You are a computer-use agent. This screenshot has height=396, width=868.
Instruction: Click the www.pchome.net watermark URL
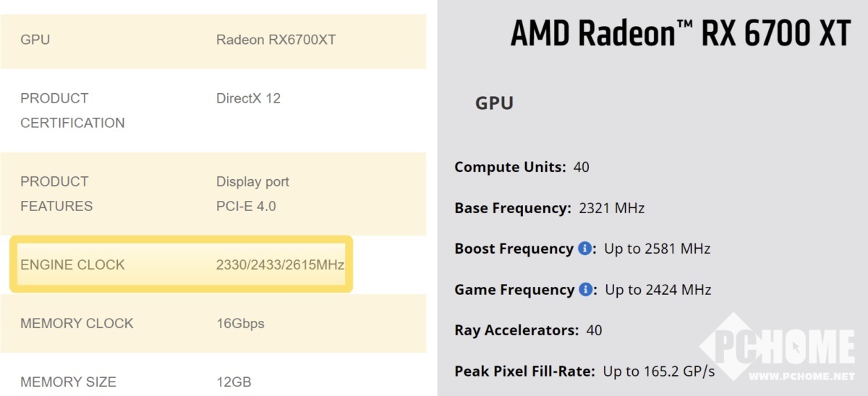801,376
